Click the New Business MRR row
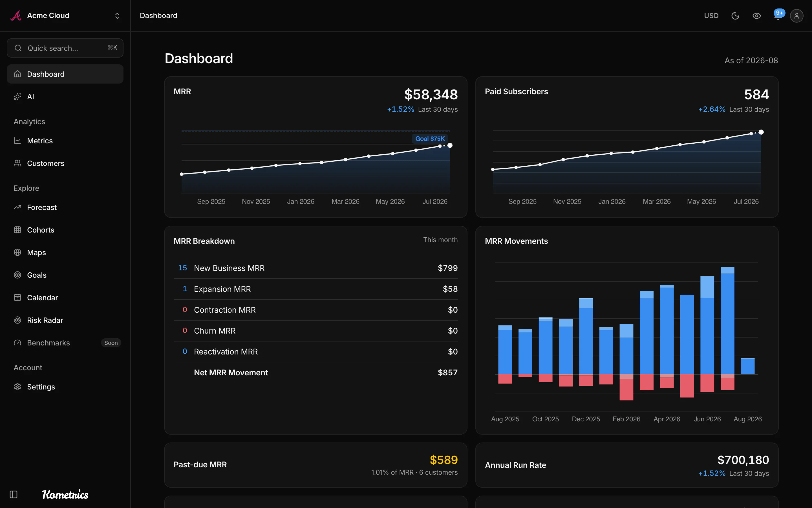The image size is (812, 508). (x=315, y=268)
